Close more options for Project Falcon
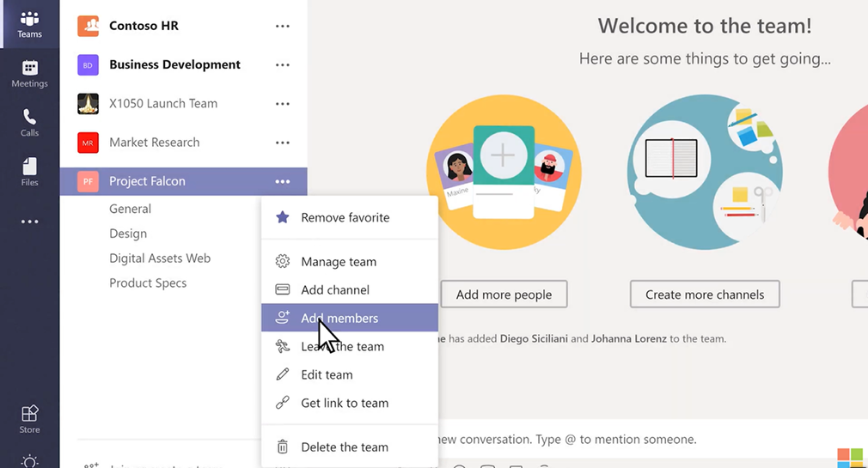Screen dimensions: 868x468 point(283,181)
